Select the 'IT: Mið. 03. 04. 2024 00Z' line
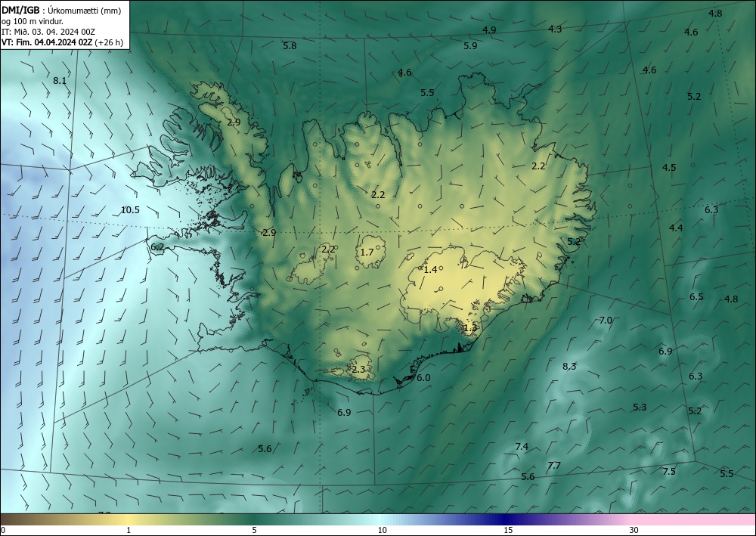The width and height of the screenshot is (756, 536). click(48, 32)
